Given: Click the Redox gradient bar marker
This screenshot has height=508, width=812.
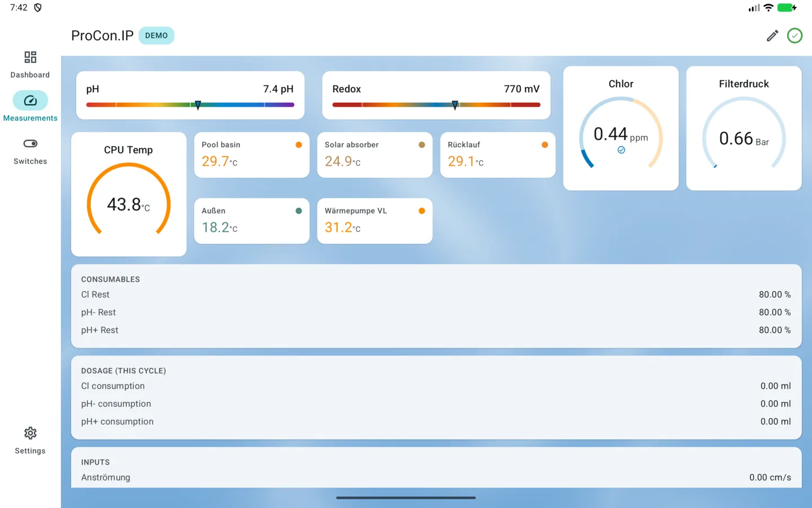Looking at the screenshot, I should (x=455, y=105).
